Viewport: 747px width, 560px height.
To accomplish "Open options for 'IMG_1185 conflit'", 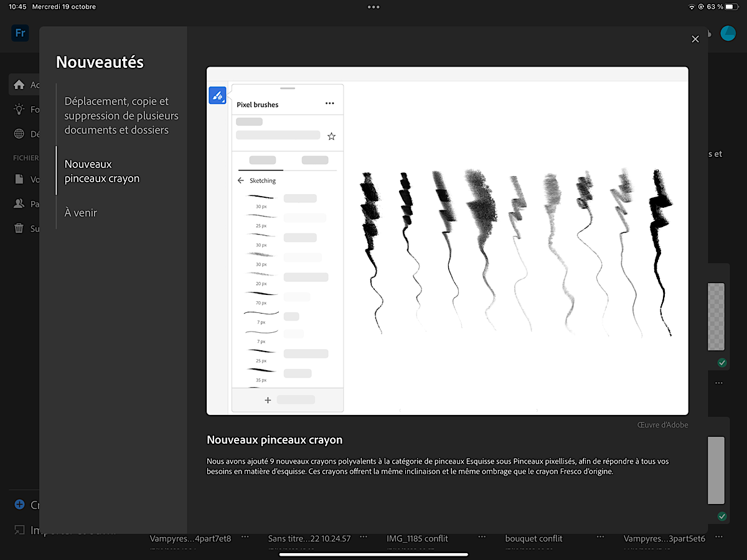I will (x=482, y=538).
